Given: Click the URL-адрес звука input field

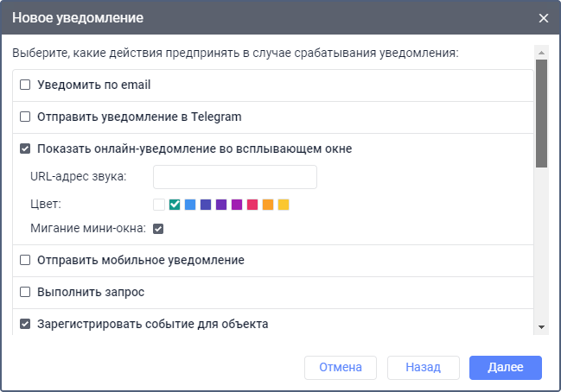Looking at the screenshot, I should (234, 177).
